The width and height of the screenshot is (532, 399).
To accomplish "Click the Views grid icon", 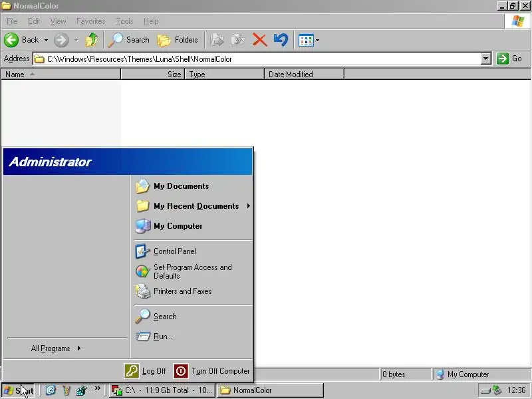I will (x=306, y=41).
